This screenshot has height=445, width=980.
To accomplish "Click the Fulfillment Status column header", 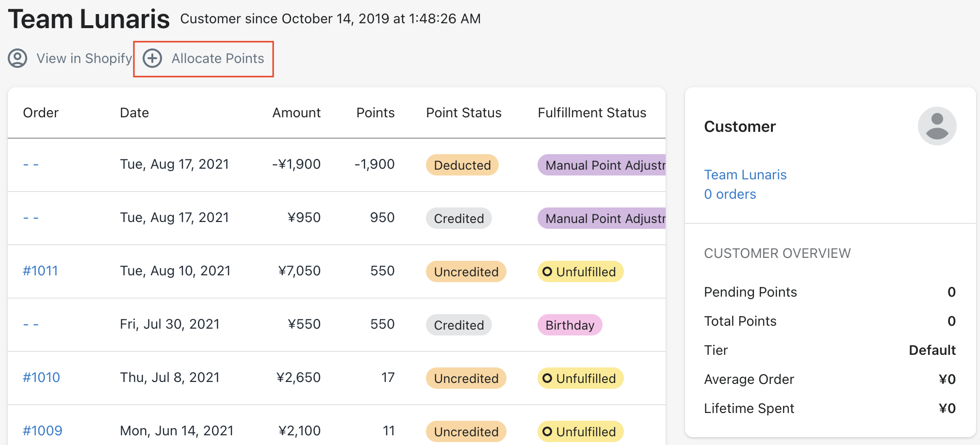I will [x=591, y=113].
